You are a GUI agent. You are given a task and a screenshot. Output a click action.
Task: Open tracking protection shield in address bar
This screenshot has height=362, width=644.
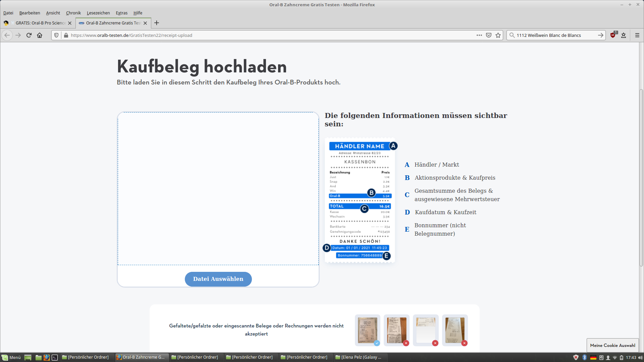56,35
